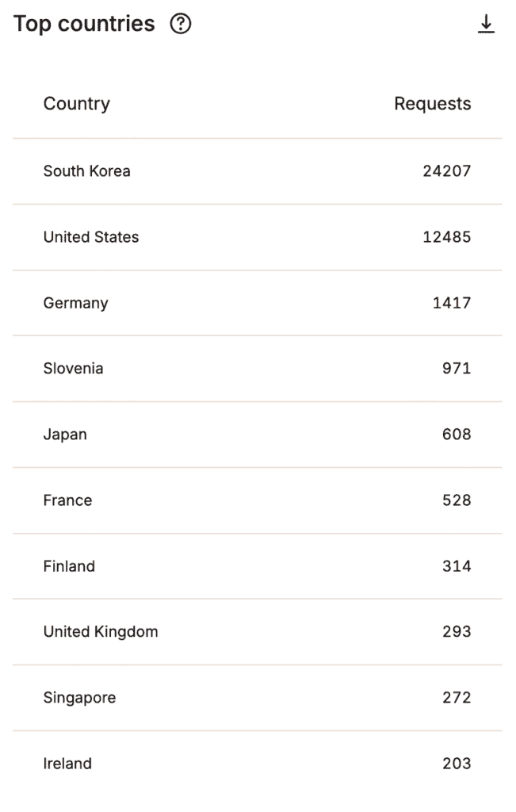Select the Finland row
The height and width of the screenshot is (812, 516).
[x=258, y=566]
